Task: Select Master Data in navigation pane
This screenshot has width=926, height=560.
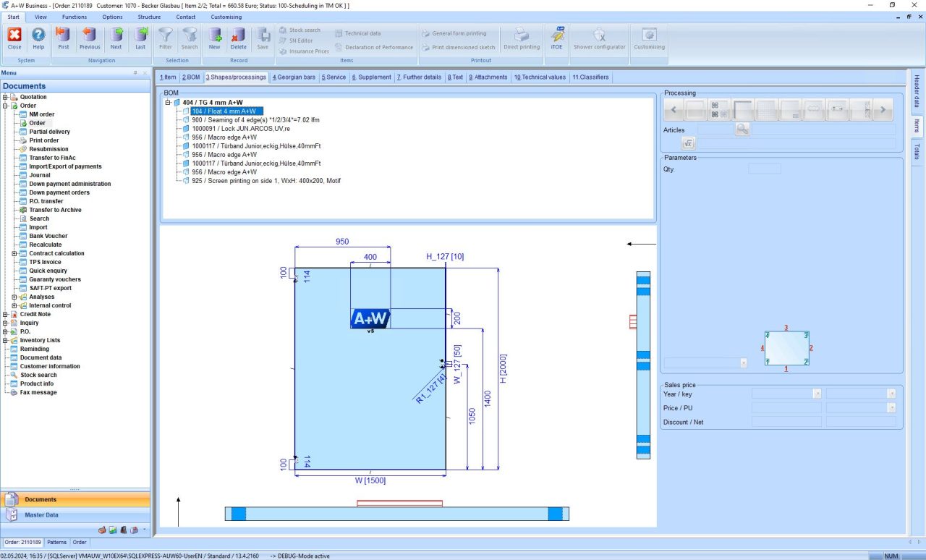Action: point(42,515)
